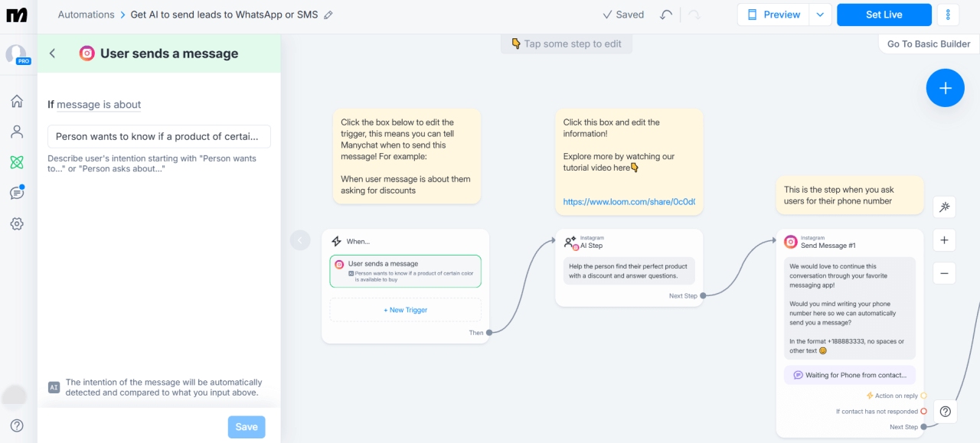Image resolution: width=980 pixels, height=443 pixels.
Task: Click the blue add step plus button
Action: [x=945, y=88]
